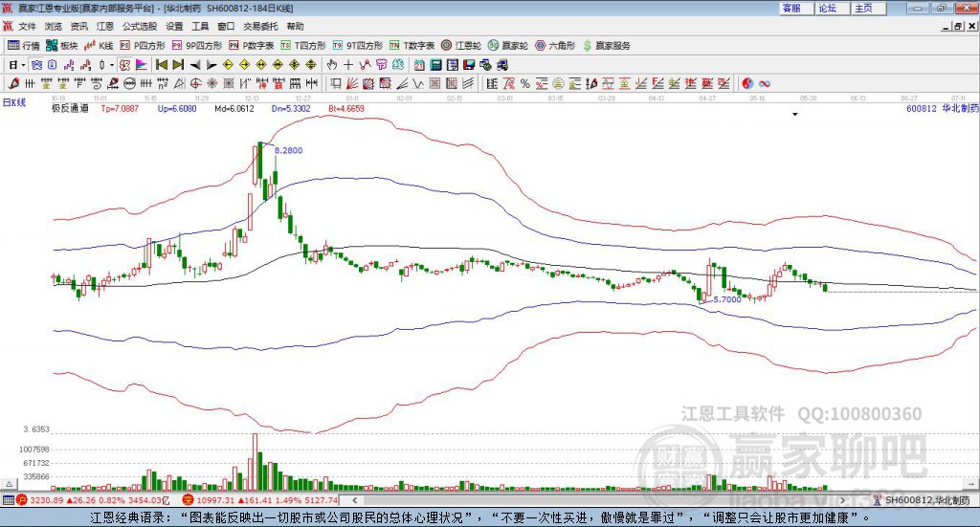Image resolution: width=980 pixels, height=527 pixels.
Task: Open the 交易委托 menu
Action: 260,26
